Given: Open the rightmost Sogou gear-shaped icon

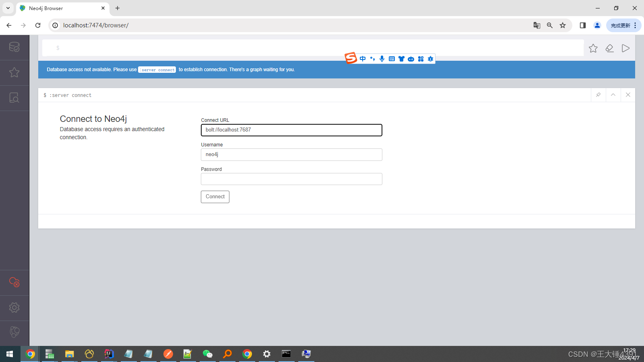Looking at the screenshot, I should [430, 59].
